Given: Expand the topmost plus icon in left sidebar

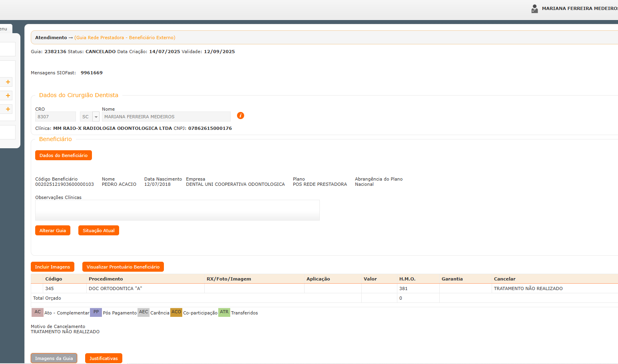Looking at the screenshot, I should (8, 82).
